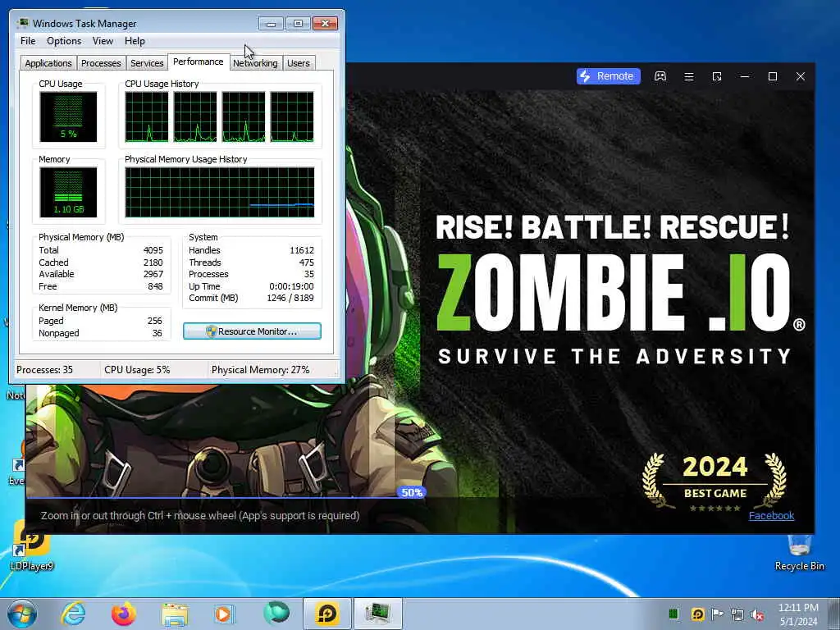Click the network tray icon
The height and width of the screenshot is (630, 840).
tap(737, 614)
